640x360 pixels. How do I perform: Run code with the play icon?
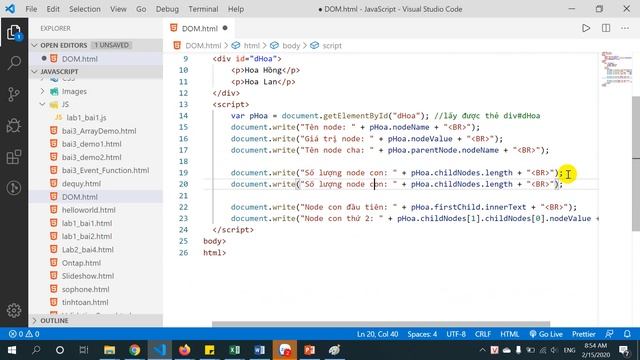[586, 28]
